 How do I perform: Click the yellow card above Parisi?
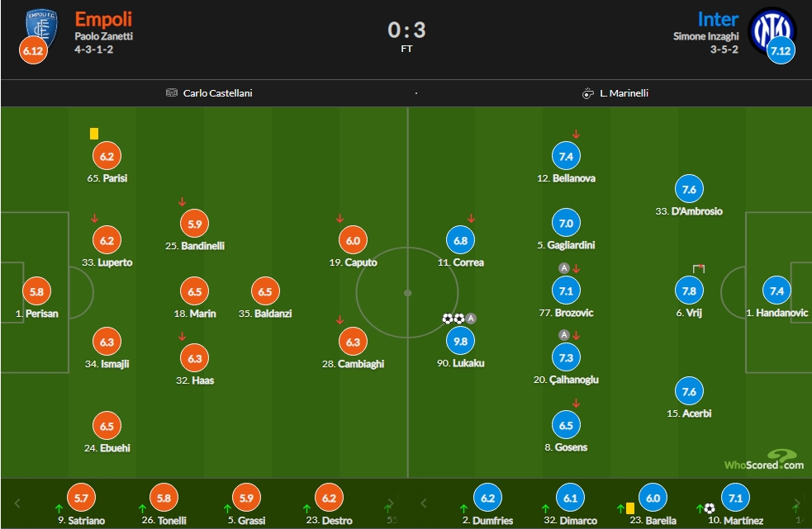(93, 134)
